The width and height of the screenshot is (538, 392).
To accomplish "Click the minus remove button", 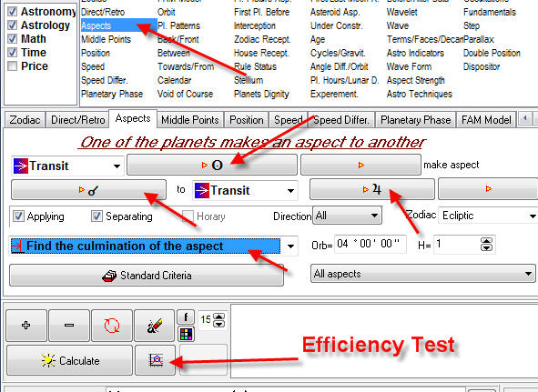I will [69, 325].
